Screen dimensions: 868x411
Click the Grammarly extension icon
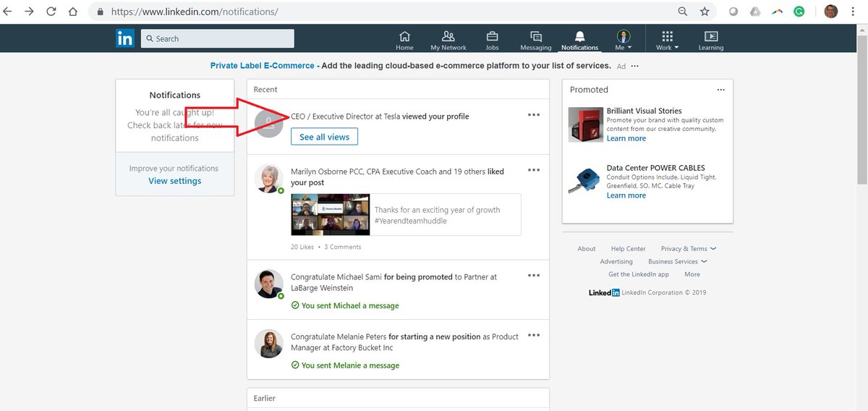(799, 12)
